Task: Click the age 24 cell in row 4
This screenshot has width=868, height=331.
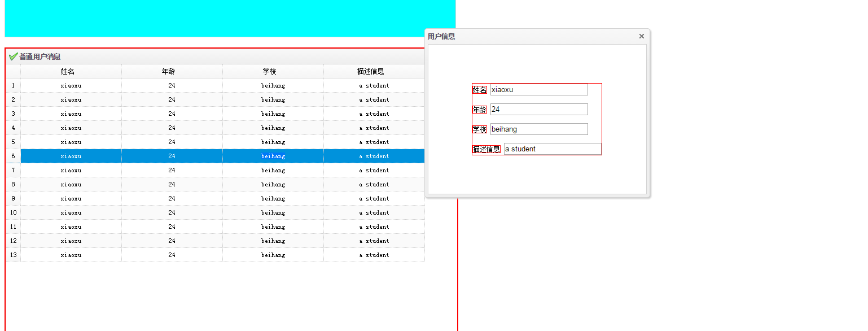Action: (x=172, y=128)
